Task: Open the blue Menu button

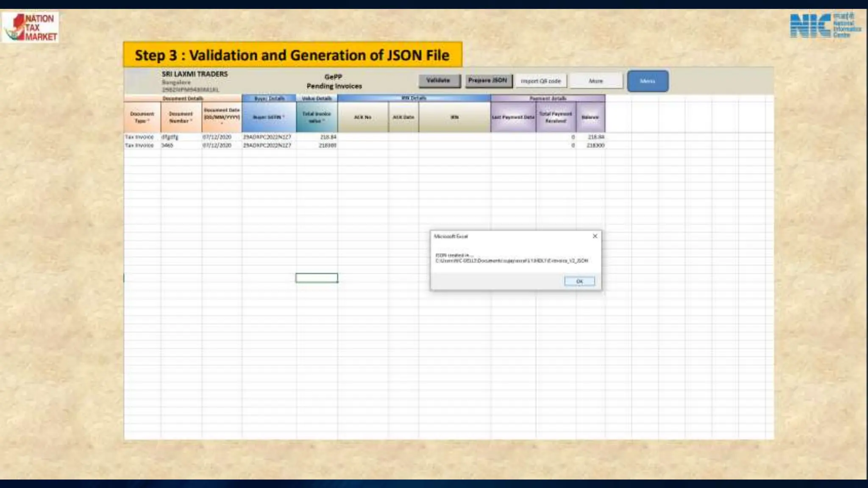Action: coord(647,81)
